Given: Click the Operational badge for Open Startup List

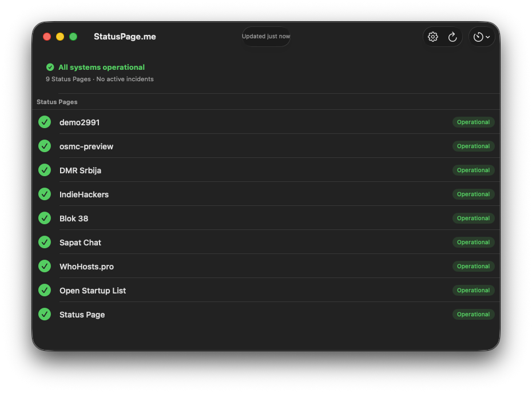Looking at the screenshot, I should (473, 290).
